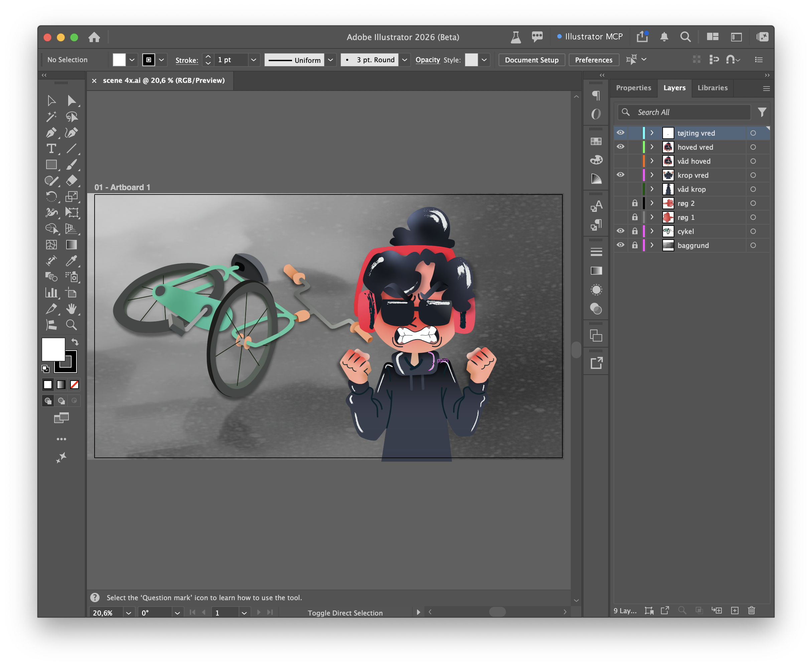This screenshot has height=667, width=812.
Task: Show the våd hoved layer
Action: tap(621, 161)
